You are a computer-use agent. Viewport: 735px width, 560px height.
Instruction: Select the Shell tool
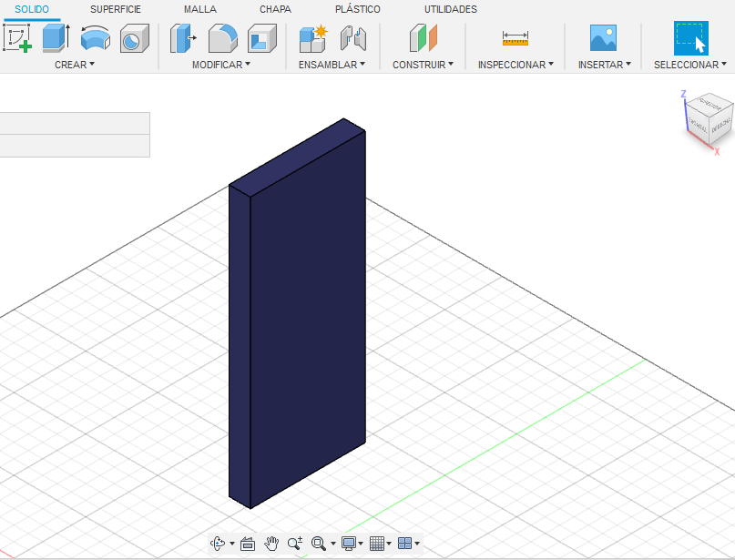tap(262, 38)
